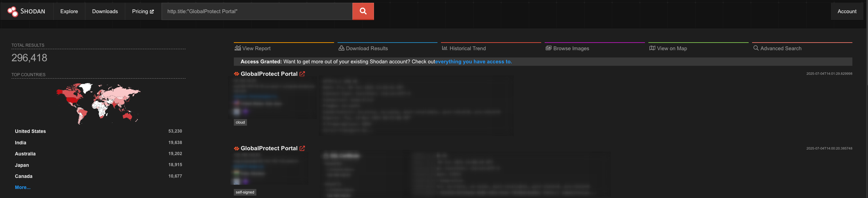The width and height of the screenshot is (868, 198).
Task: Filter by United States country
Action: (30, 131)
